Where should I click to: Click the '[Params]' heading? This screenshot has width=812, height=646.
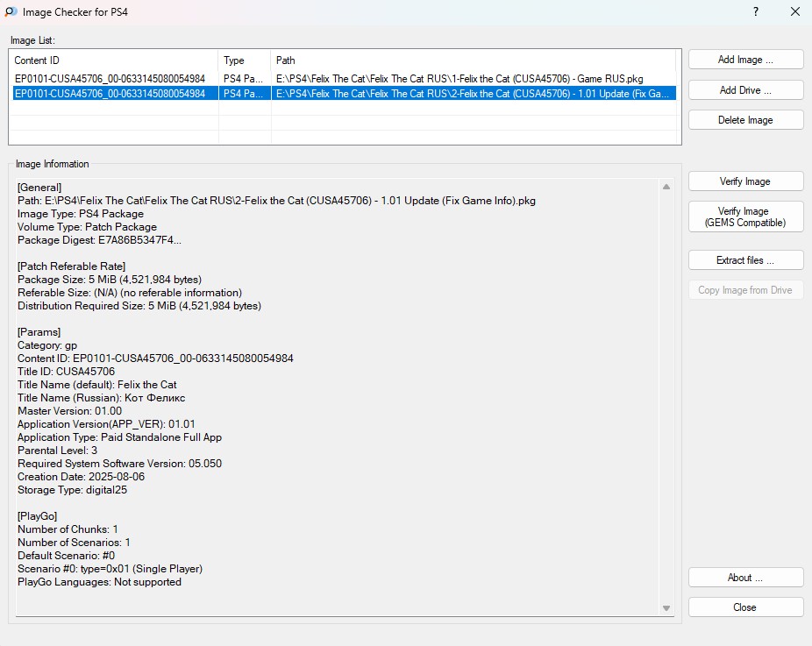(x=39, y=332)
